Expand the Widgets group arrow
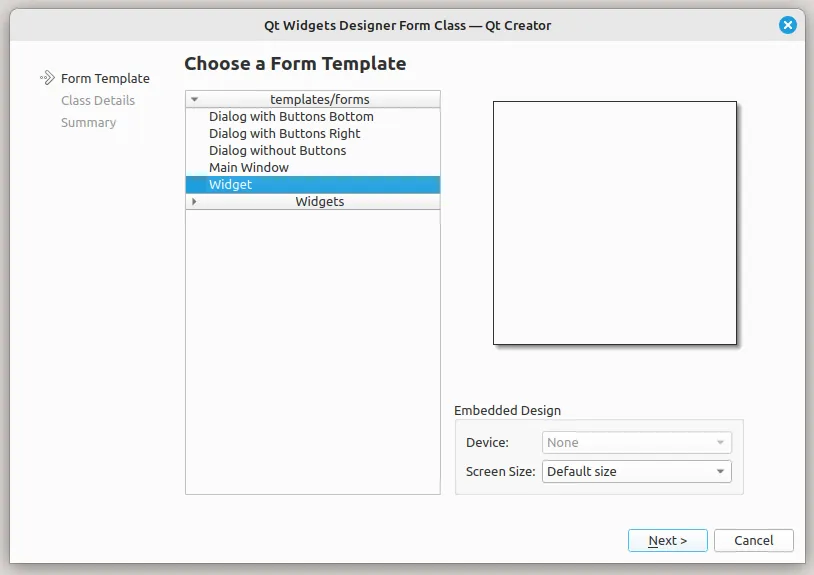The image size is (814, 575). [194, 201]
